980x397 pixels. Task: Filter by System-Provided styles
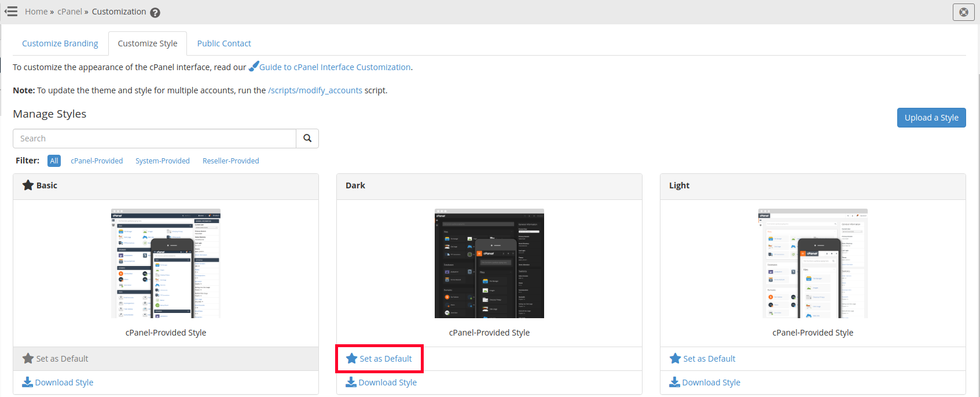point(163,161)
